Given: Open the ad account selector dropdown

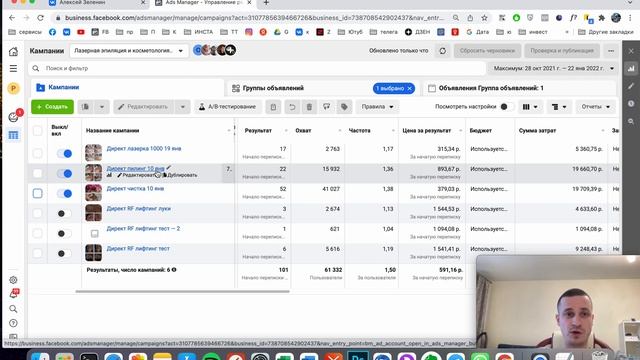Looking at the screenshot, I should (x=129, y=51).
